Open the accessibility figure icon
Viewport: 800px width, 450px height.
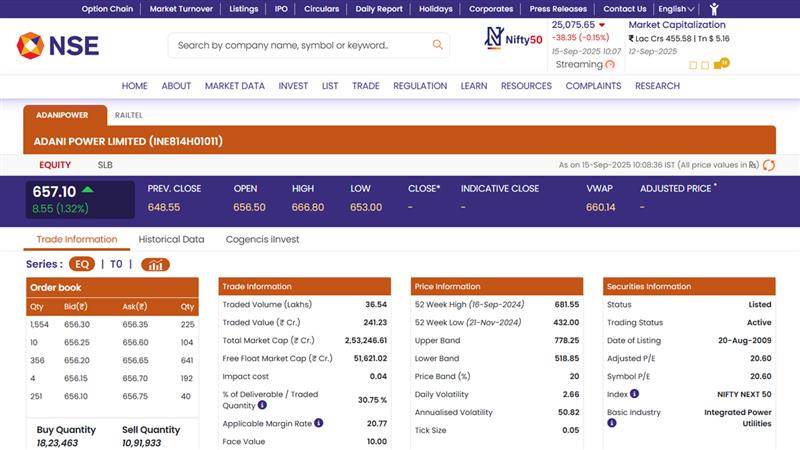click(714, 9)
